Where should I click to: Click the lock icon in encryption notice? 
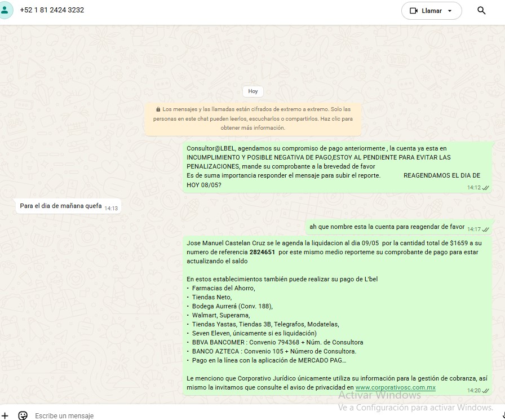(158, 109)
